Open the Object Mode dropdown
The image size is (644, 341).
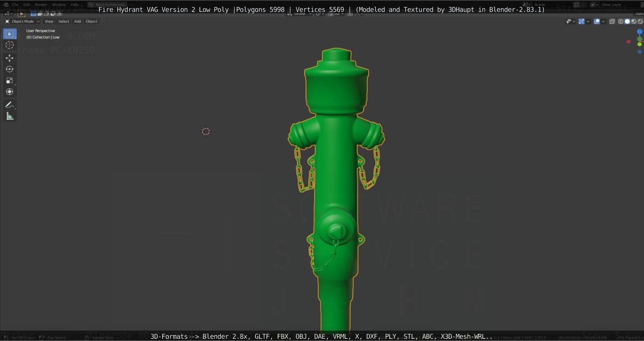22,22
